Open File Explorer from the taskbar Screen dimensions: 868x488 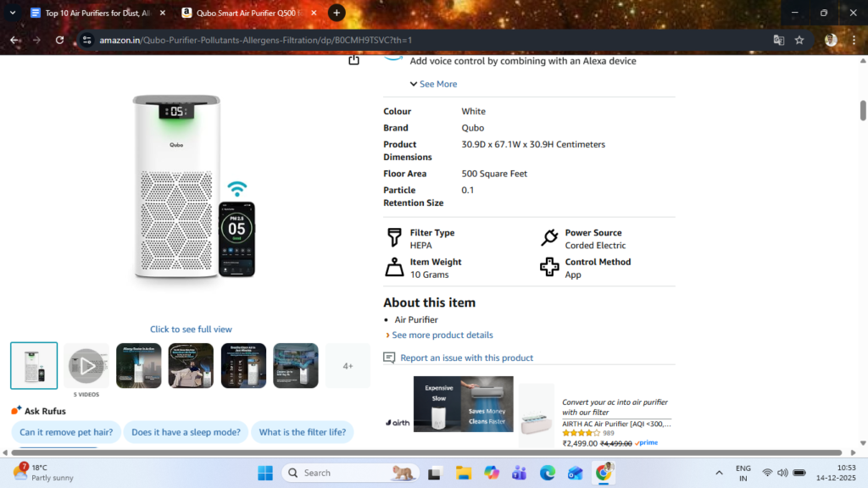[463, 473]
